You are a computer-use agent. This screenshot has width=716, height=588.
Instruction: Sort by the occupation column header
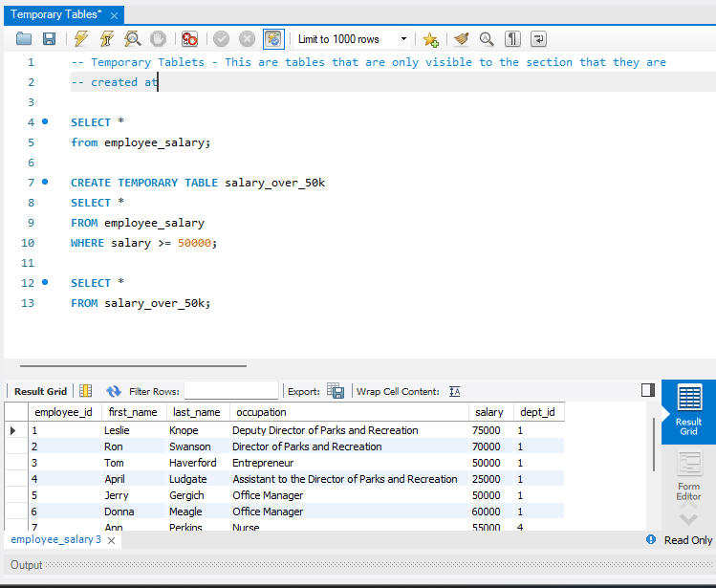pos(349,412)
